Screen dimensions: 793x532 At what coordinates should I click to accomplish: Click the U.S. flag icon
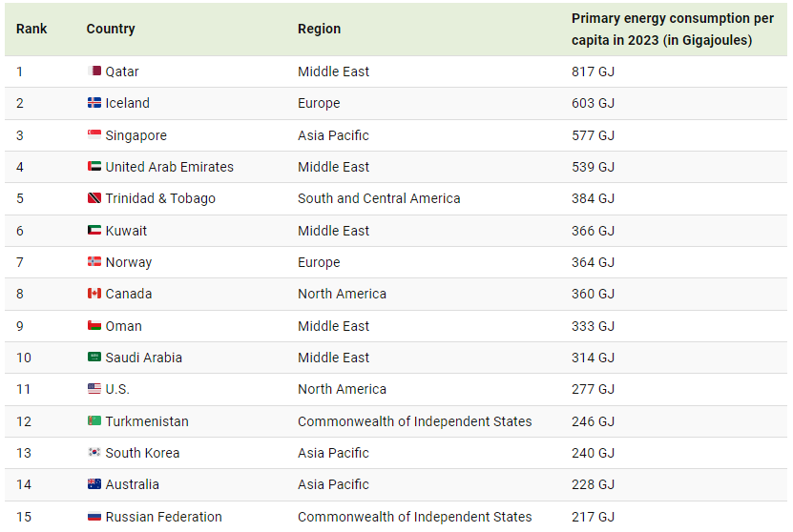(94, 389)
